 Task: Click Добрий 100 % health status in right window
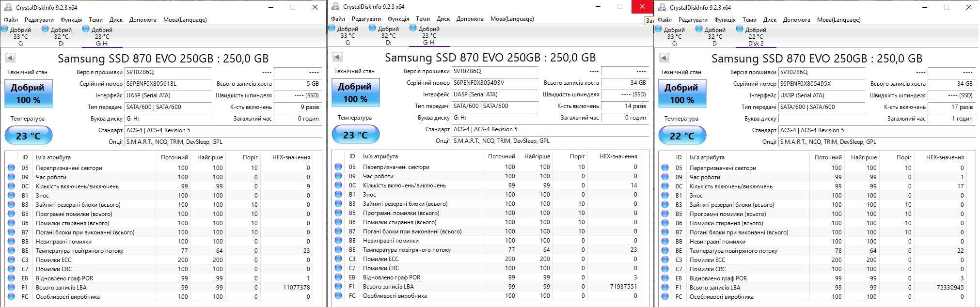point(682,93)
